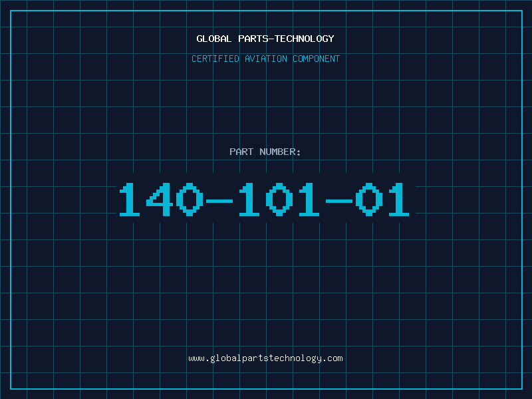Click the GLOBAL PARTS-TECHNOLOGY heading
The image size is (532, 399).
(x=265, y=39)
